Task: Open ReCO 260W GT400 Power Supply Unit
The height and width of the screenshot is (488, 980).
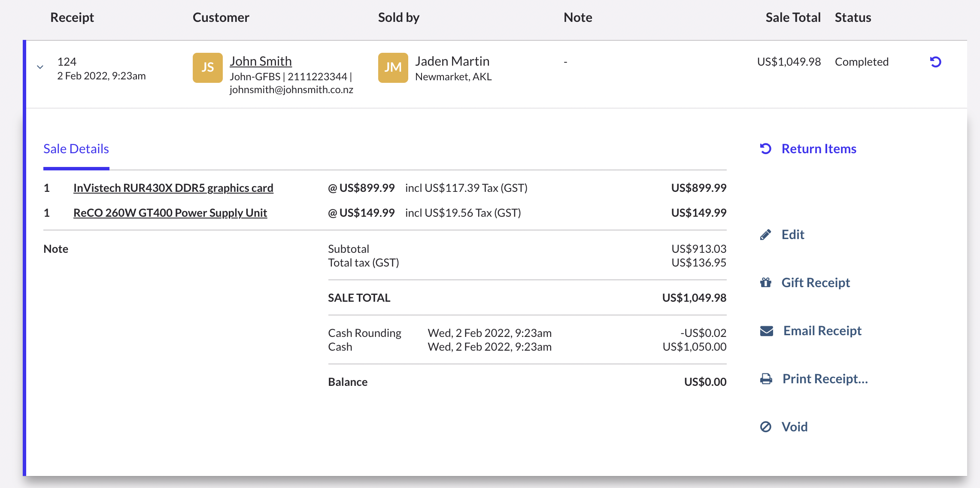Action: [170, 213]
